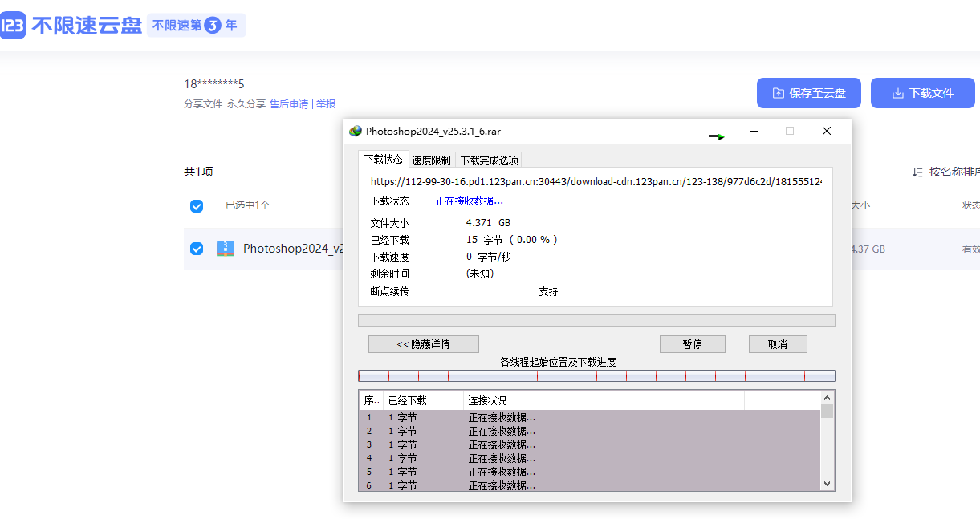Open the 售后申请 link
The image size is (980, 519).
tap(289, 104)
